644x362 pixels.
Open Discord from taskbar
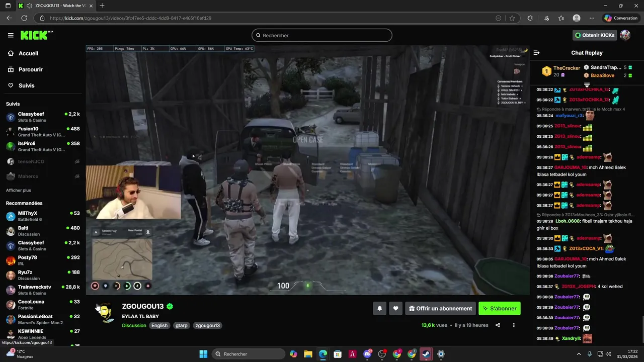click(x=368, y=354)
